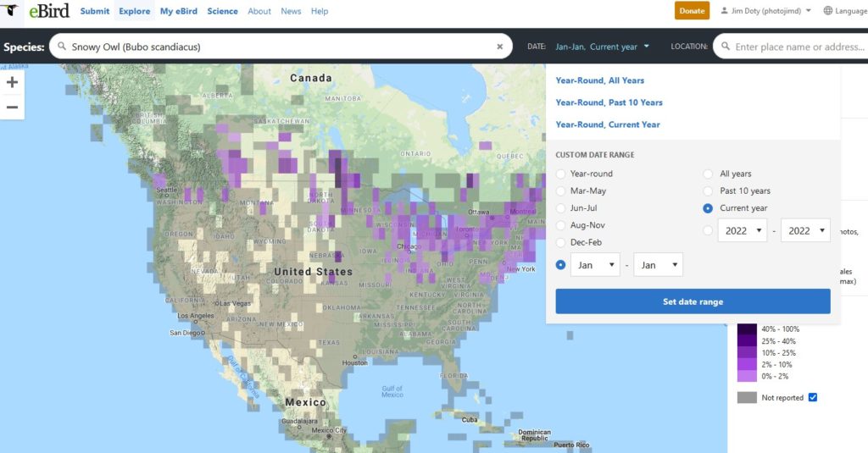Expand the ending year 2022 dropdown
The width and height of the screenshot is (868, 453).
tap(804, 230)
